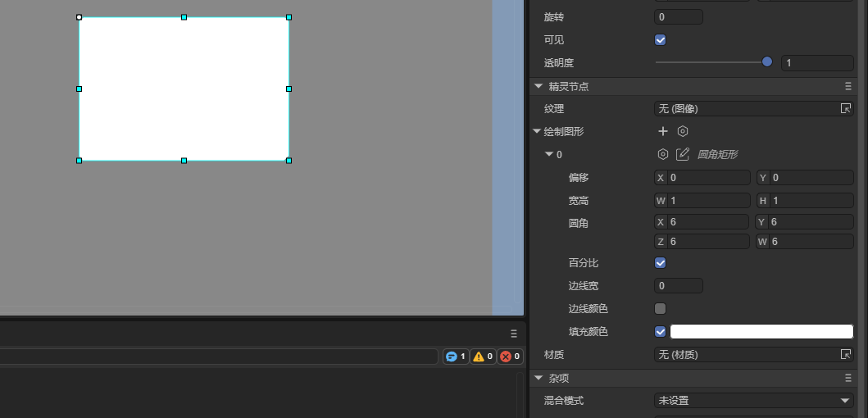Uncheck the 百分比 checkbox
868x418 pixels.
[661, 263]
